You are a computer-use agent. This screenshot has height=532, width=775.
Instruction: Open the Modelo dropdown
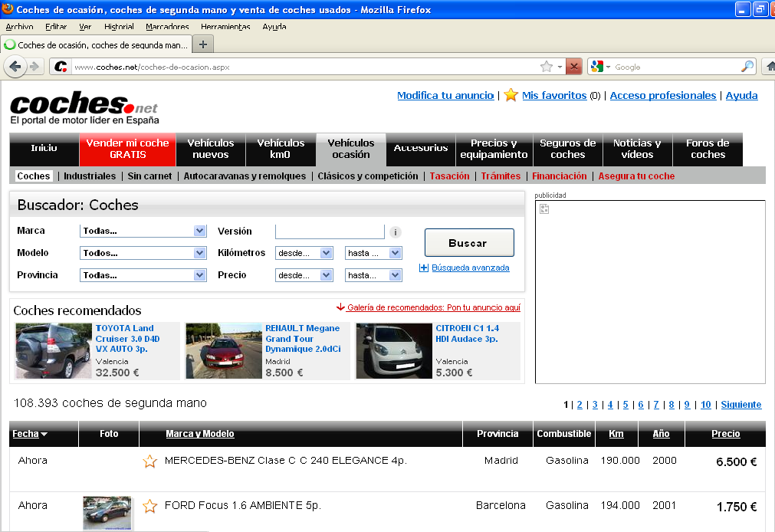pos(143,253)
